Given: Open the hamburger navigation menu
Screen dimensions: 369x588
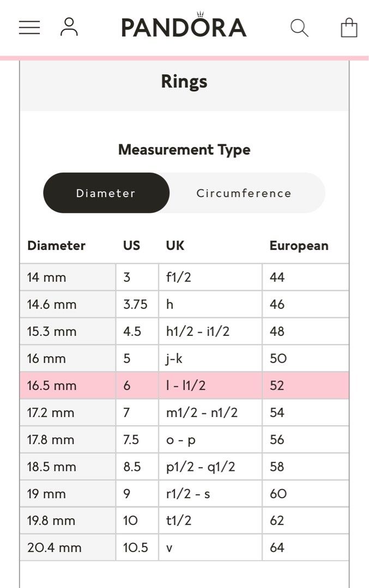Looking at the screenshot, I should pos(29,27).
